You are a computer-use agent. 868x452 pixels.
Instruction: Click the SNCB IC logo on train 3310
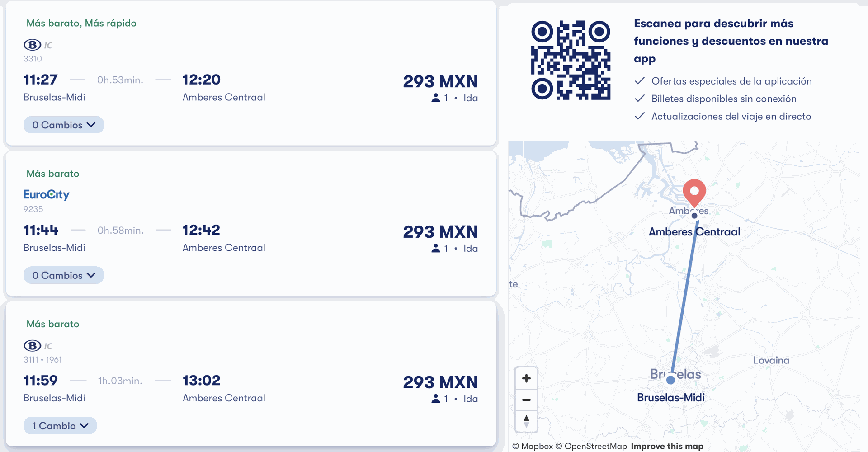tap(38, 45)
